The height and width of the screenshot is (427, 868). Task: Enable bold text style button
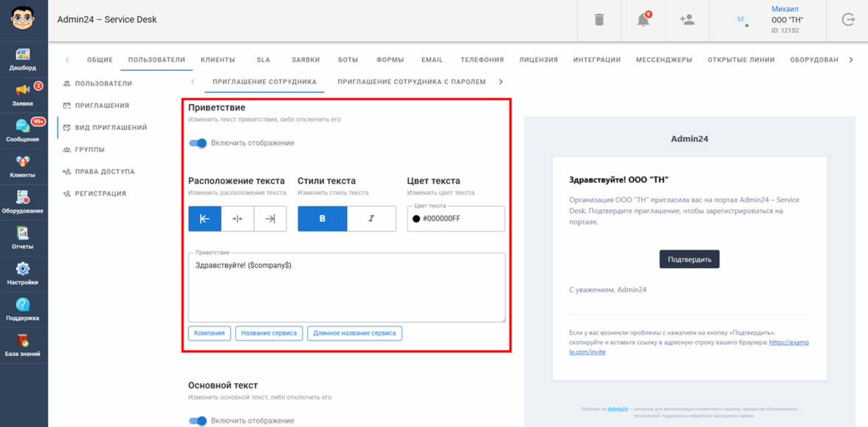[x=322, y=219]
